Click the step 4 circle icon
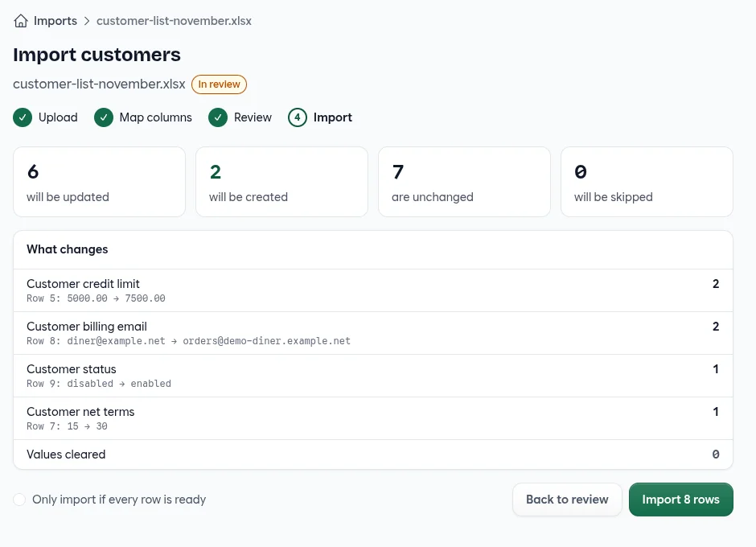Screen dimensions: 756x547 298,117
